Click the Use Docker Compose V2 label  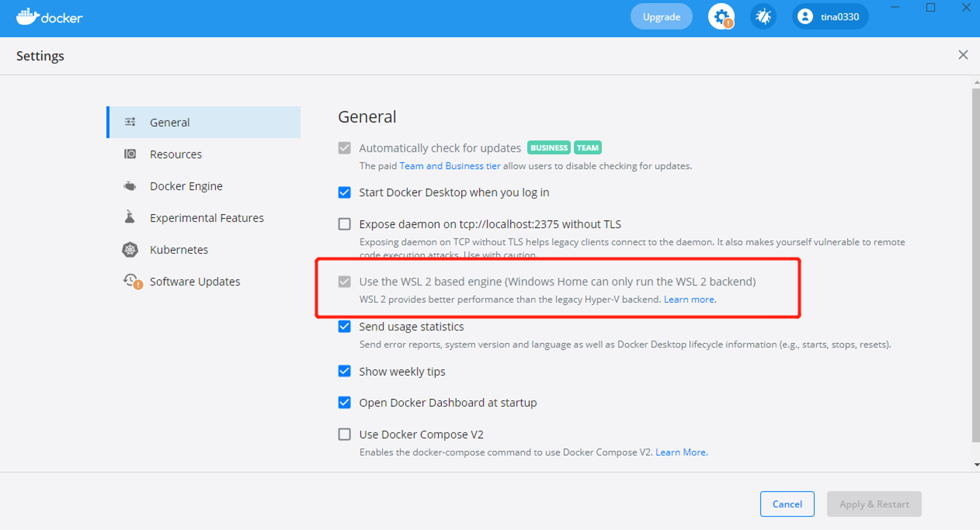click(421, 434)
